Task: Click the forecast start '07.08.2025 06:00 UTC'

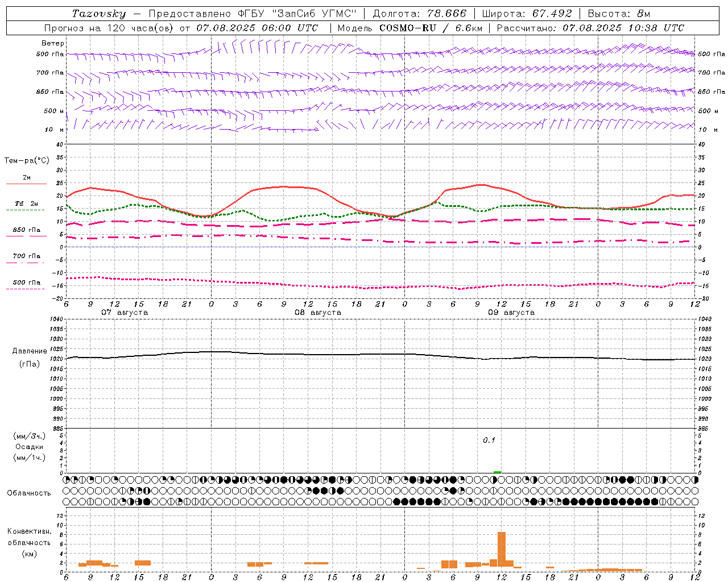Action: pos(257,28)
